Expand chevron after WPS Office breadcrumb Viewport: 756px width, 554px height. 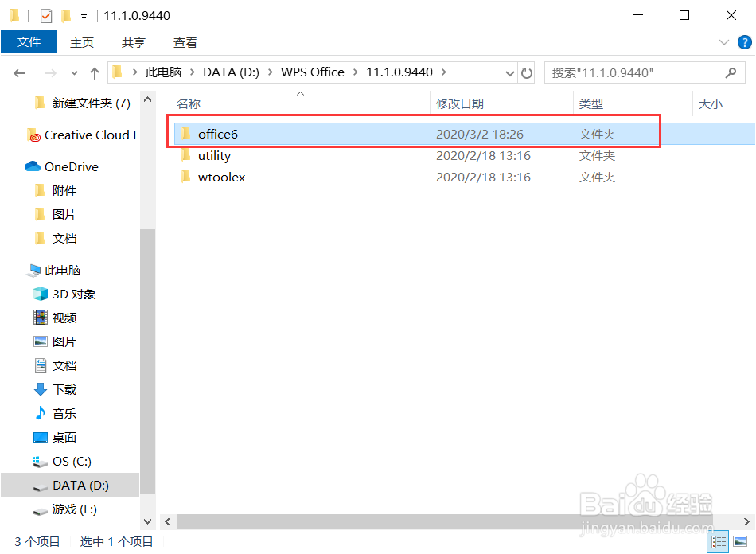pyautogui.click(x=356, y=72)
